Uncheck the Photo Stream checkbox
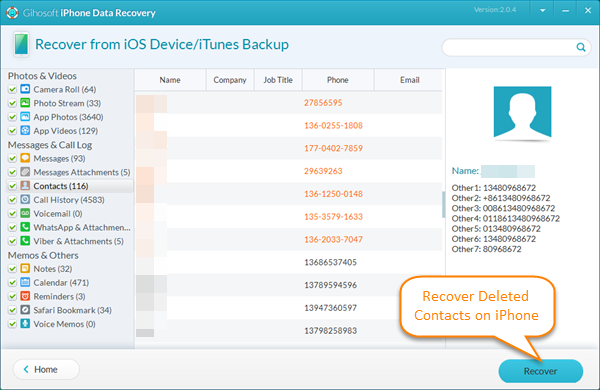Screen dimensions: 600x390 tap(12, 103)
